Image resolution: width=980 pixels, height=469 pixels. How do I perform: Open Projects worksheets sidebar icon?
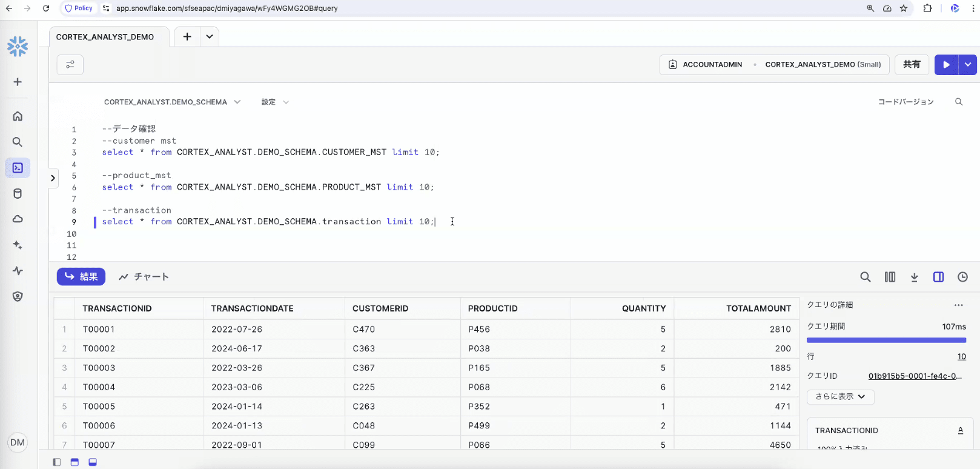(18, 168)
